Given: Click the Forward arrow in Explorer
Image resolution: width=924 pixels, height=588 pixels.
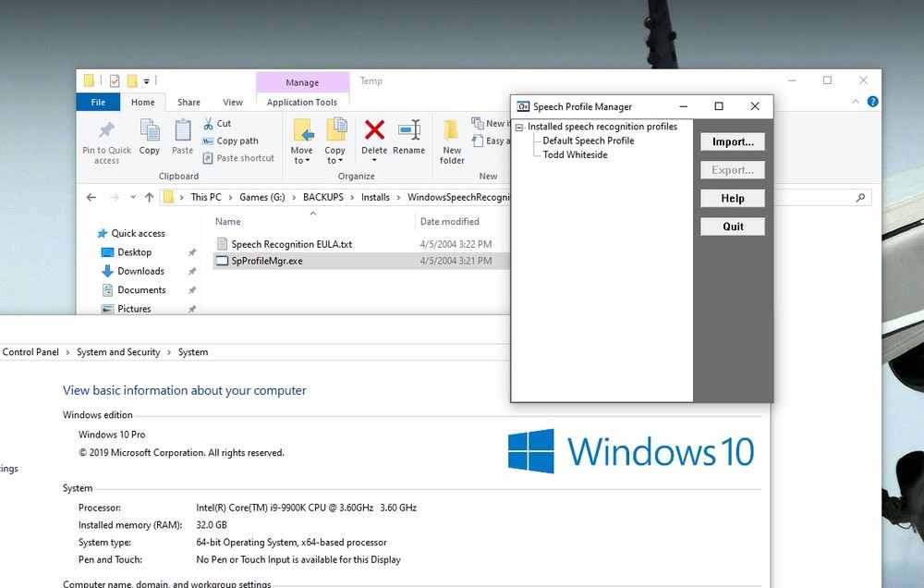Looking at the screenshot, I should coord(115,198).
